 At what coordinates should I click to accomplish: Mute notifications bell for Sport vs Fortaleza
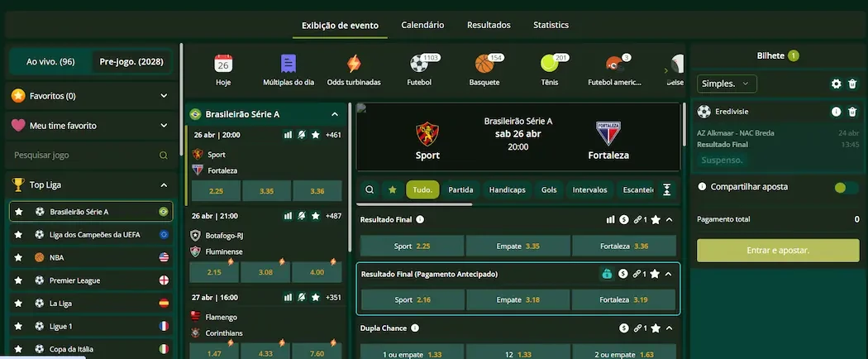302,135
